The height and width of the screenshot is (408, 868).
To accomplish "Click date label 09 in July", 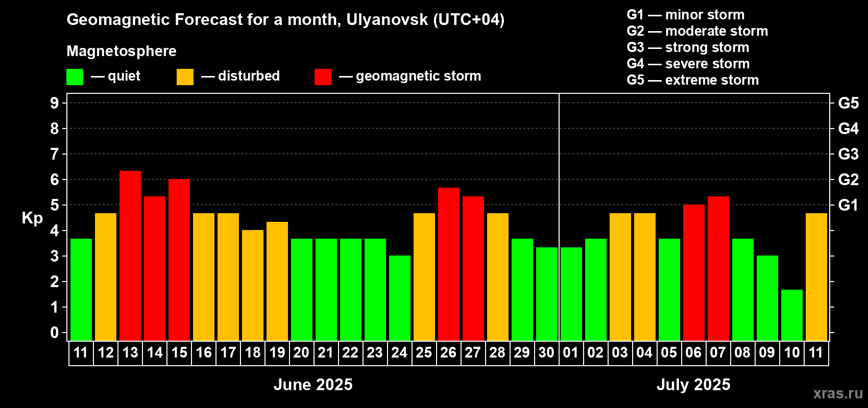I will [767, 353].
